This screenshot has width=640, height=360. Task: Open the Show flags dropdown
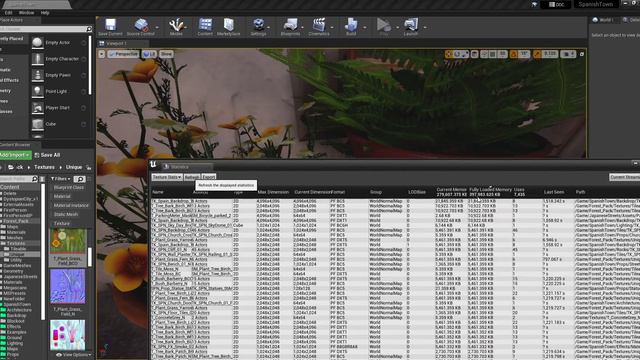[x=166, y=54]
